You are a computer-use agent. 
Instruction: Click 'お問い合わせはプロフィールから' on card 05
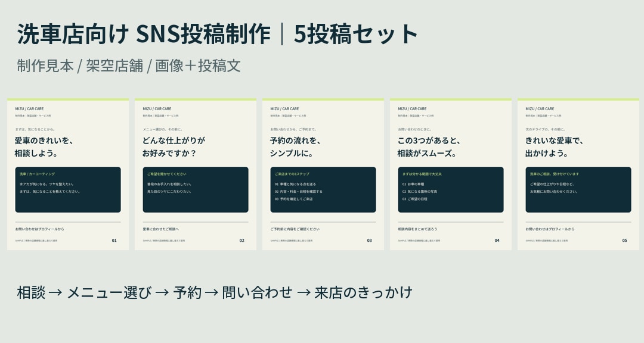[x=550, y=229]
